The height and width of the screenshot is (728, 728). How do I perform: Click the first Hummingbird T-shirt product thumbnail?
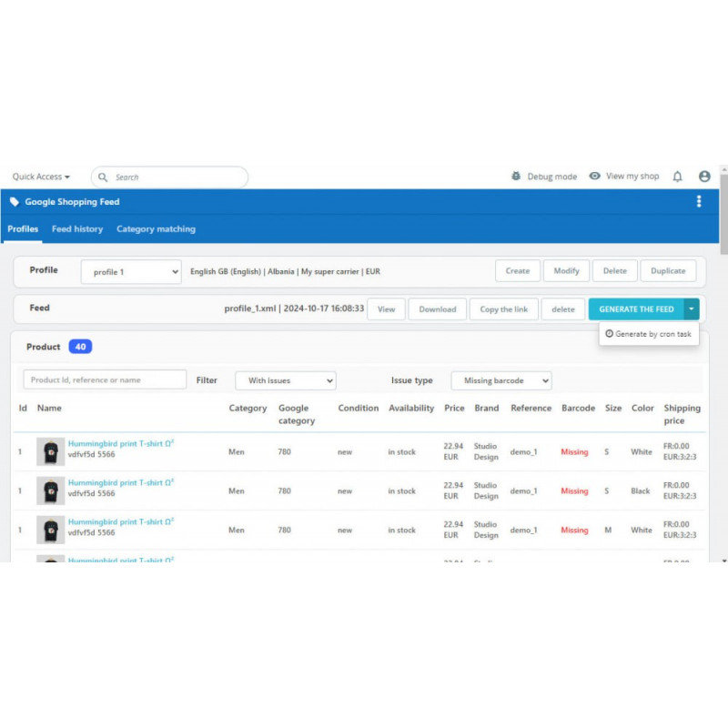[x=51, y=452]
